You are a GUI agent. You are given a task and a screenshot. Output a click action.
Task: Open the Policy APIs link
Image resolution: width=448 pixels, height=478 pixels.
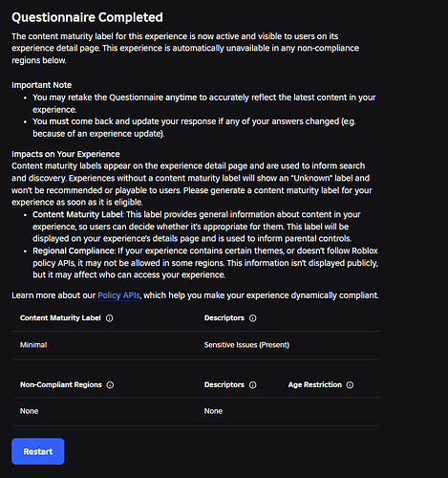click(x=118, y=295)
